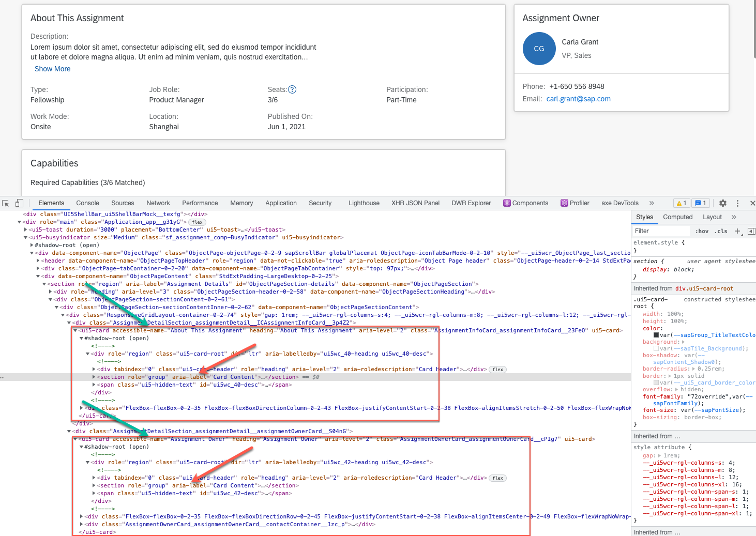Toggle :hov element state pane

point(701,231)
